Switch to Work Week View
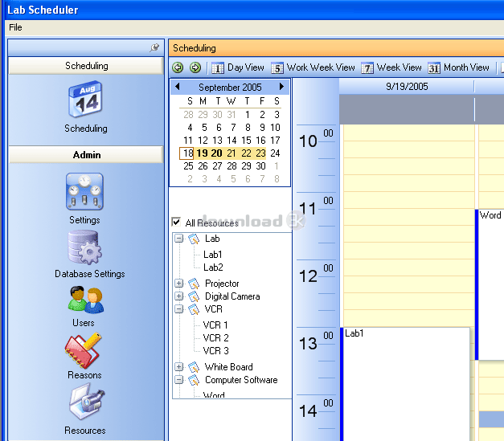 313,67
